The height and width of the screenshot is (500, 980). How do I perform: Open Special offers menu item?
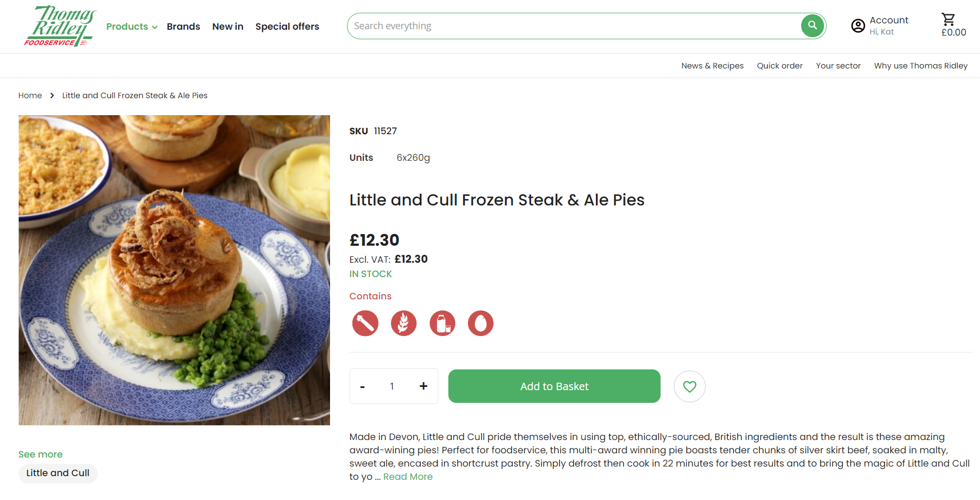[x=287, y=27]
